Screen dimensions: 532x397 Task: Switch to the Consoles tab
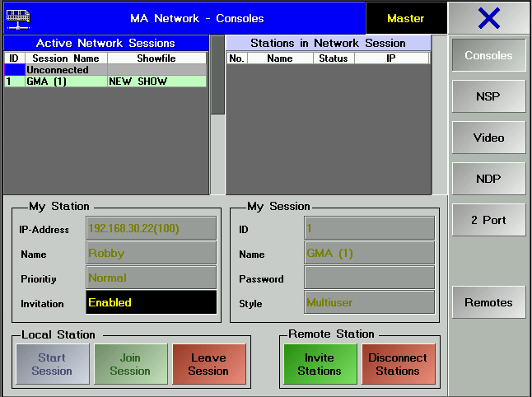pos(488,56)
